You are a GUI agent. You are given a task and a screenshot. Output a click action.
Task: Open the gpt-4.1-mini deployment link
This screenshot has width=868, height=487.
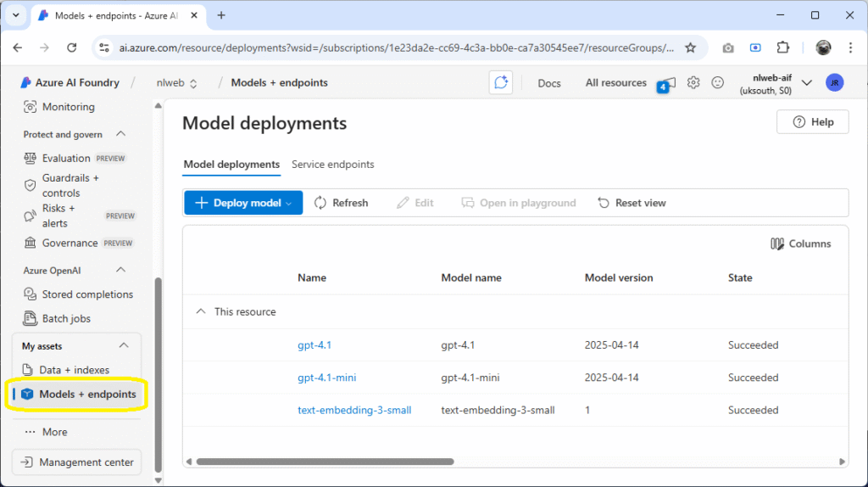click(326, 378)
